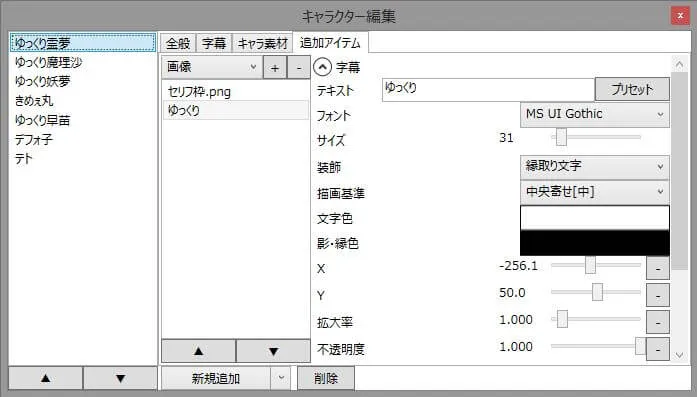
Task: Remove item with the - button beside +
Action: tap(299, 68)
